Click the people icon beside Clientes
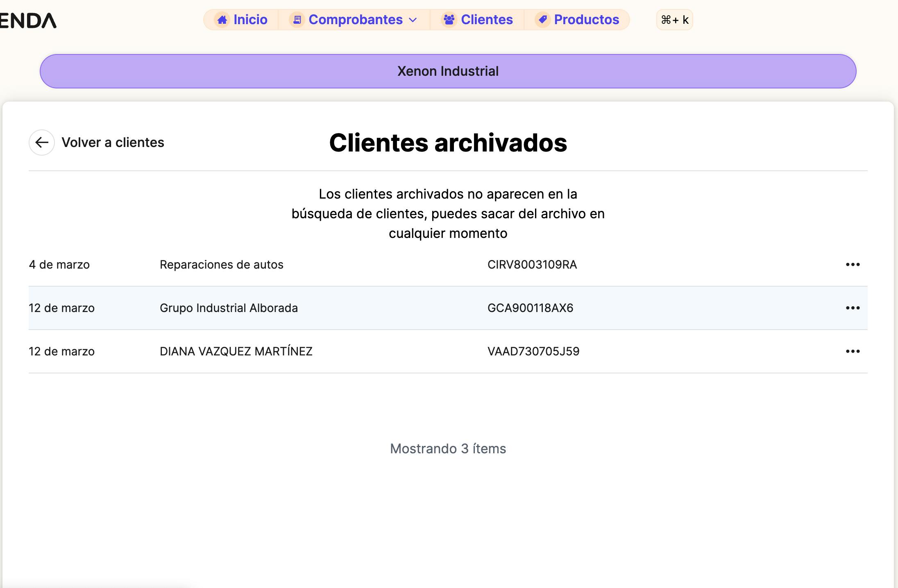 pyautogui.click(x=449, y=20)
